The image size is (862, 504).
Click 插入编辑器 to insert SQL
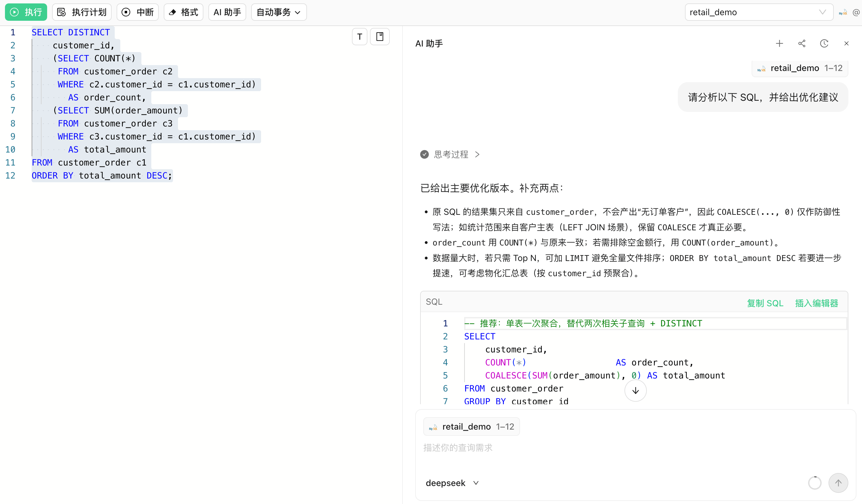816,303
